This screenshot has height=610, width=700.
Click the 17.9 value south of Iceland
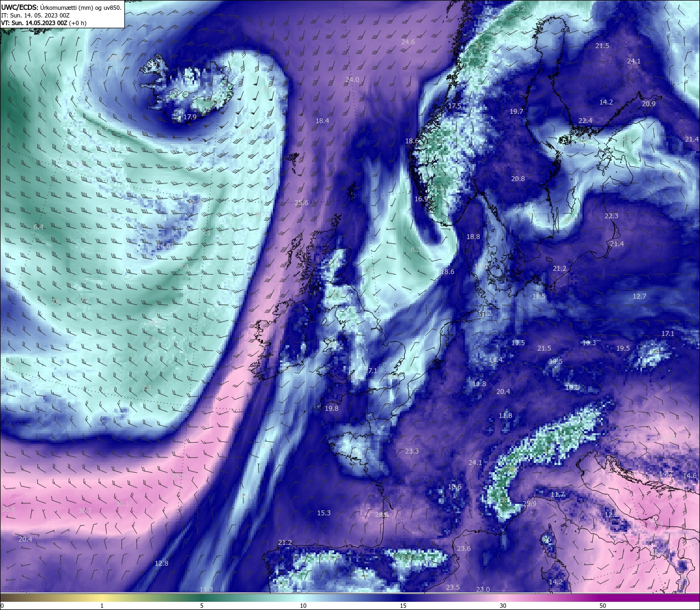(190, 117)
